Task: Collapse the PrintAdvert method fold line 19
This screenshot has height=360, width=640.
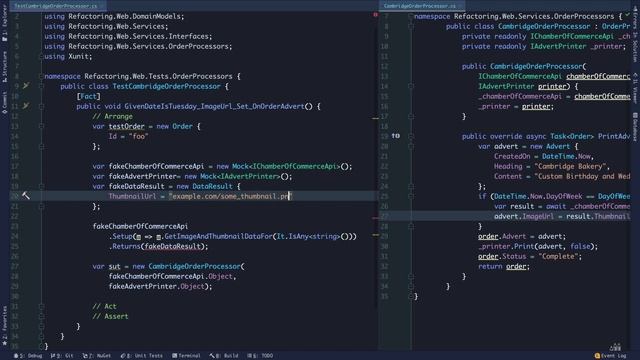Action: point(411,136)
